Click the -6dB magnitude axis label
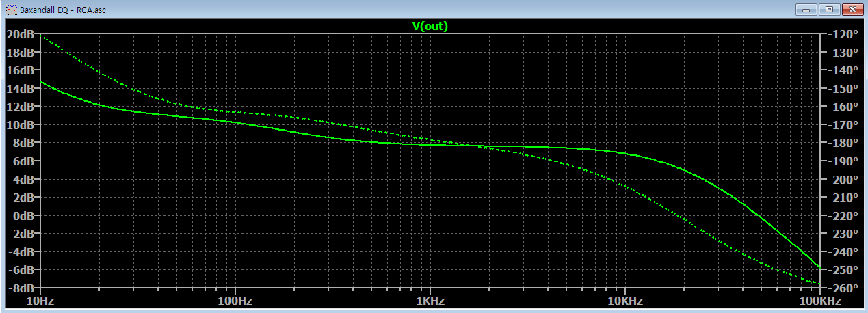 pyautogui.click(x=21, y=270)
